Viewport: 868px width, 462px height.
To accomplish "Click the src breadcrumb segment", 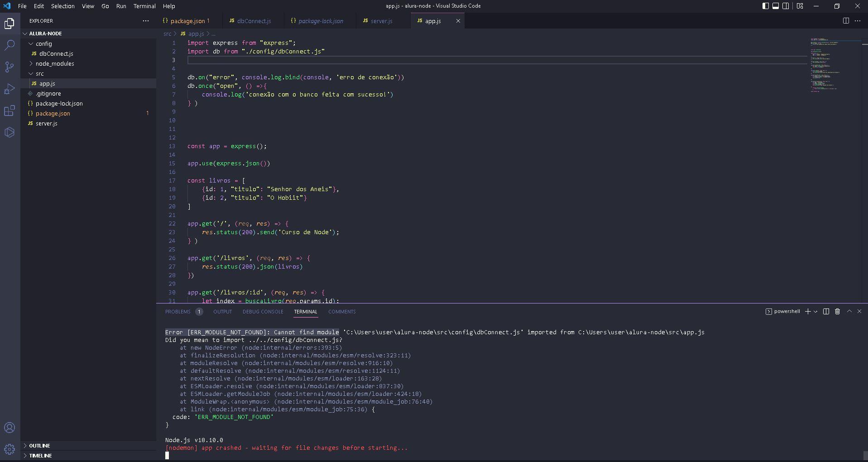I will pos(167,34).
